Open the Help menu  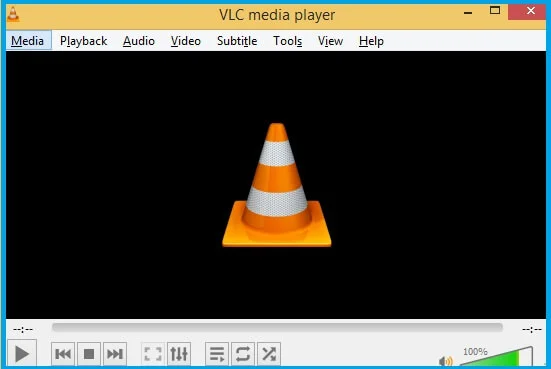(x=371, y=41)
